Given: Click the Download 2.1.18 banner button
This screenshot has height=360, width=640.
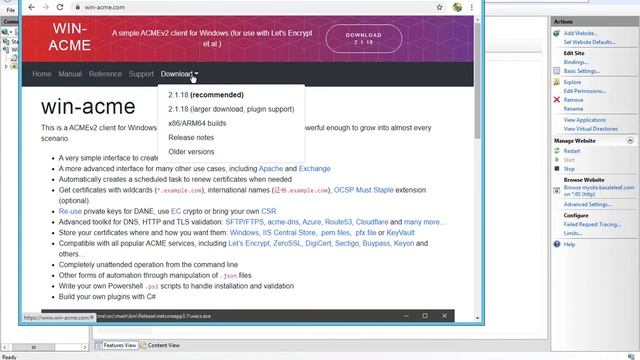Looking at the screenshot, I should coord(364,38).
